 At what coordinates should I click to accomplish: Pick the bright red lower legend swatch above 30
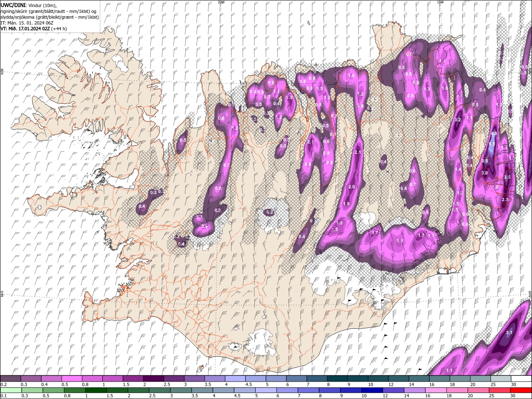521,390
